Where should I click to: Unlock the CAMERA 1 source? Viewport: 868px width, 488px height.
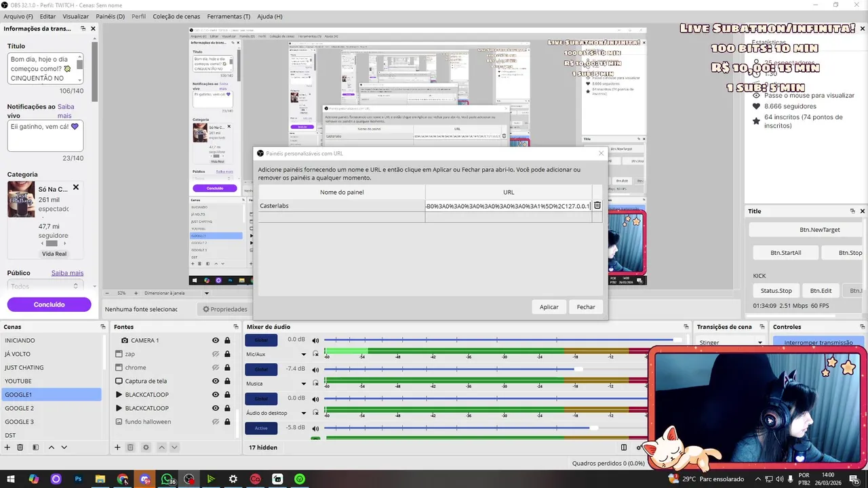coord(227,340)
